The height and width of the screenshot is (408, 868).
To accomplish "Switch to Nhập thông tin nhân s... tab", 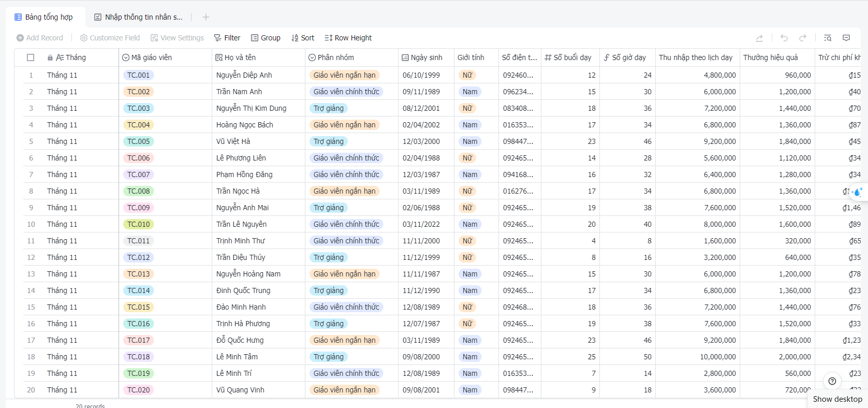I will tap(138, 17).
